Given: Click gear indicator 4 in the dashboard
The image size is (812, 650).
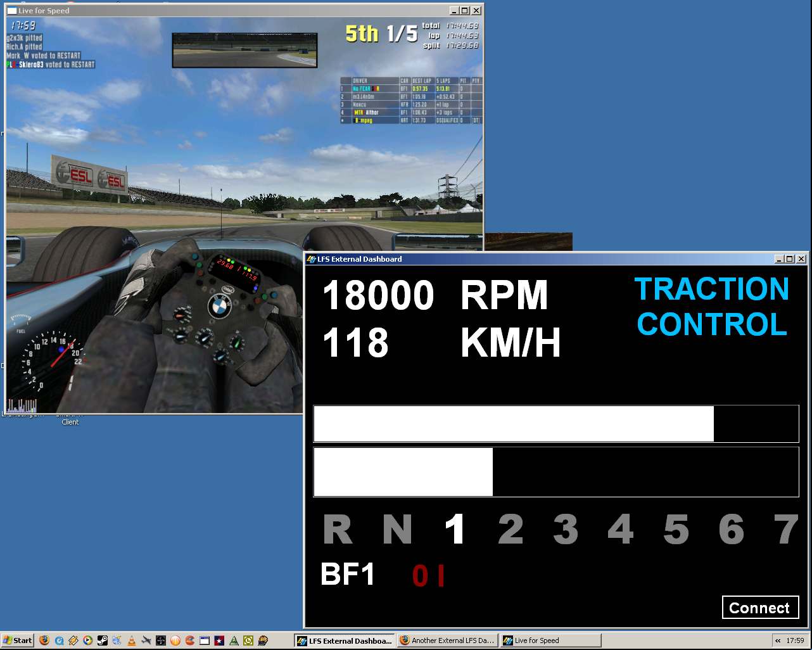Looking at the screenshot, I should (621, 530).
